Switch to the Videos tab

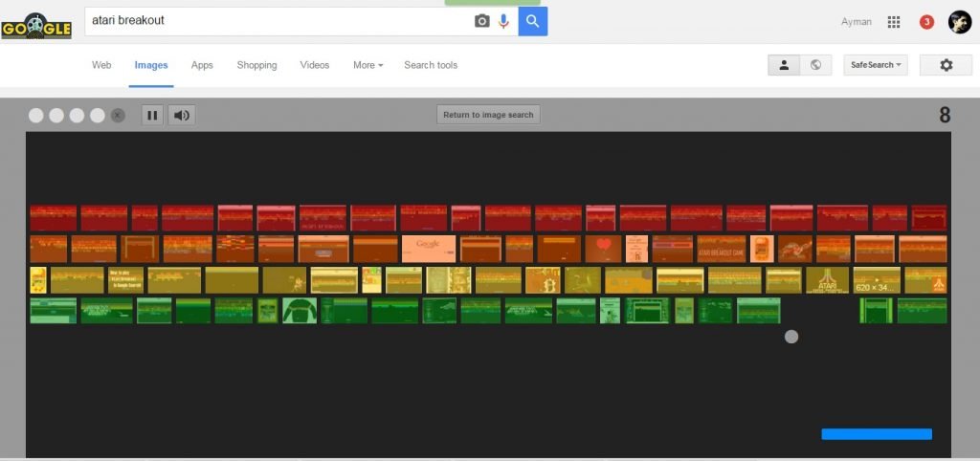[314, 65]
